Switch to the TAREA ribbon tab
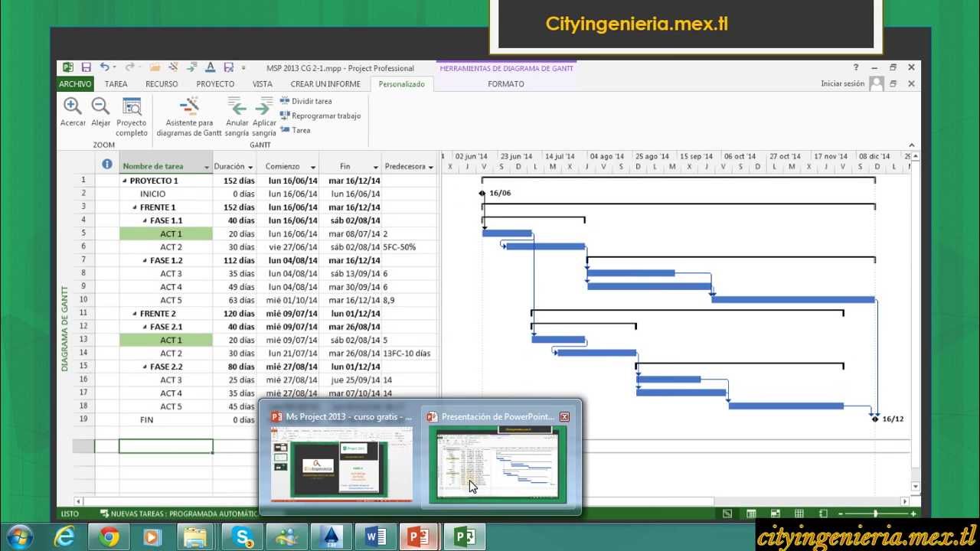The height and width of the screenshot is (551, 980). (x=116, y=84)
